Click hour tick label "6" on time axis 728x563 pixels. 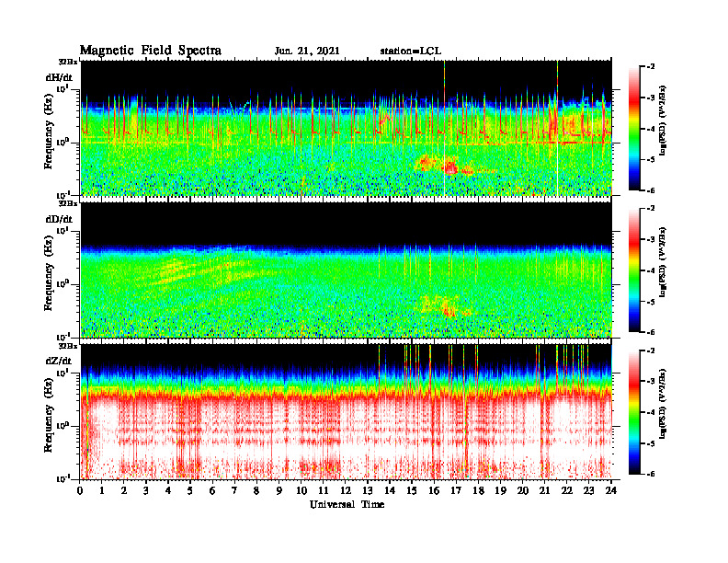tap(212, 491)
